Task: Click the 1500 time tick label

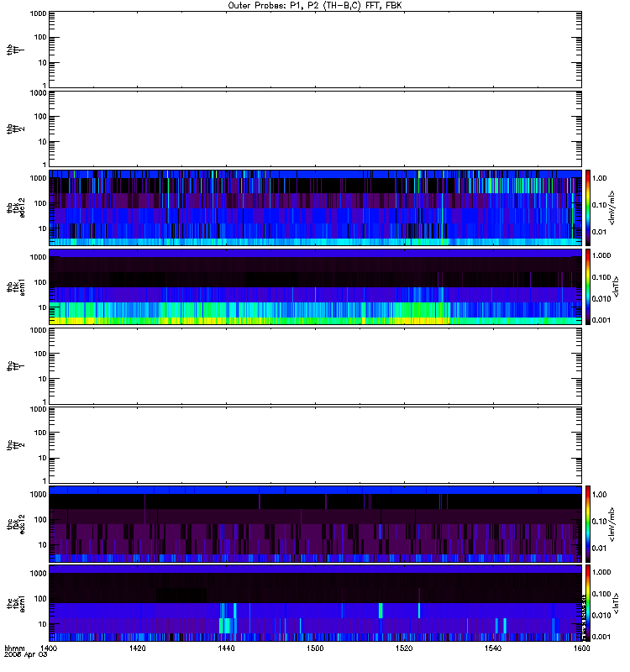Action: 315,648
